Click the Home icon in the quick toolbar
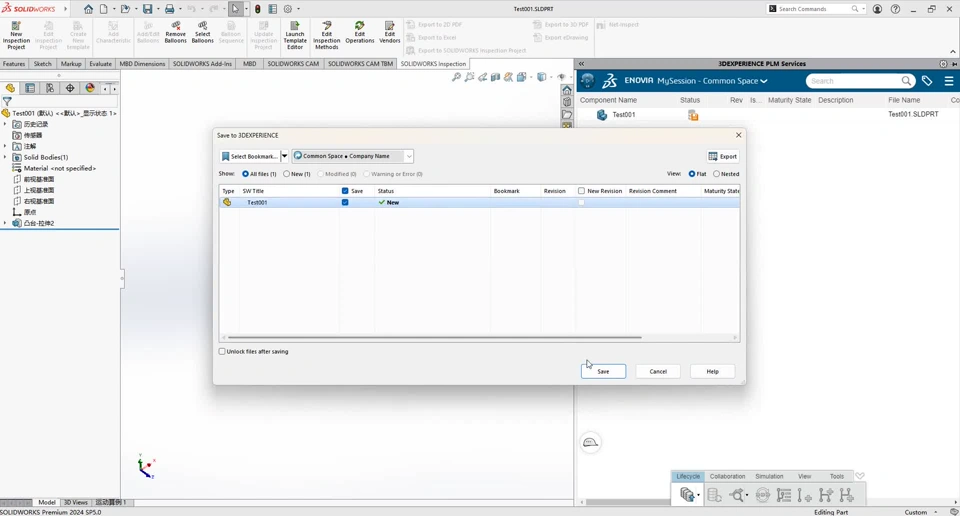The height and width of the screenshot is (516, 960). [x=89, y=9]
